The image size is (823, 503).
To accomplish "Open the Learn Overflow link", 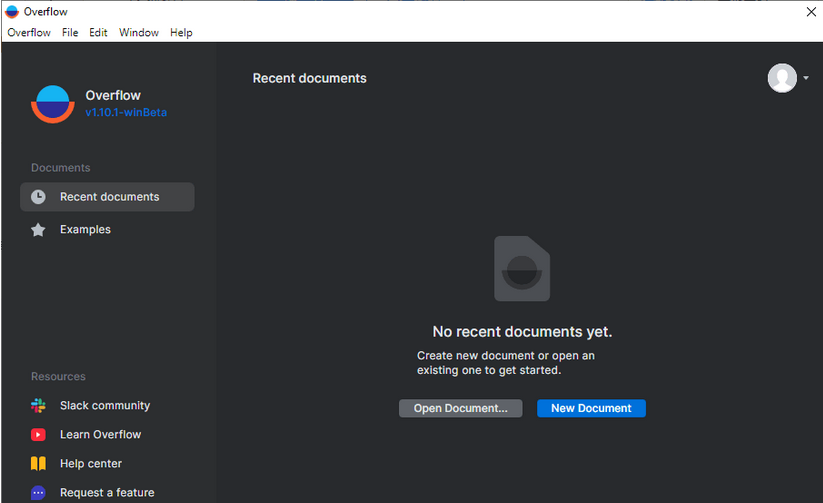I will pyautogui.click(x=100, y=435).
